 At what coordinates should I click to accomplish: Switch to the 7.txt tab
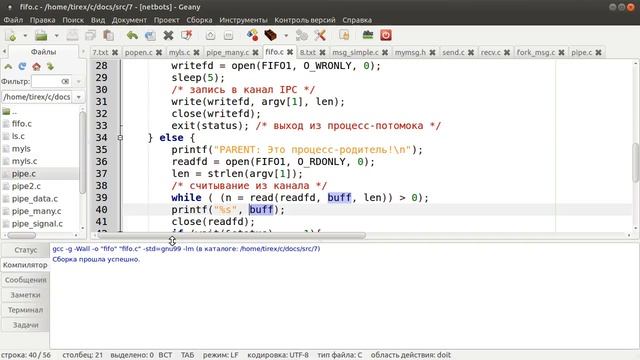click(100, 53)
